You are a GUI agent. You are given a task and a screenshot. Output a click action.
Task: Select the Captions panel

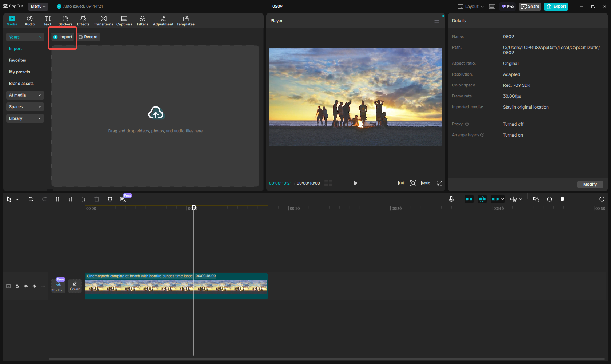[x=124, y=20]
